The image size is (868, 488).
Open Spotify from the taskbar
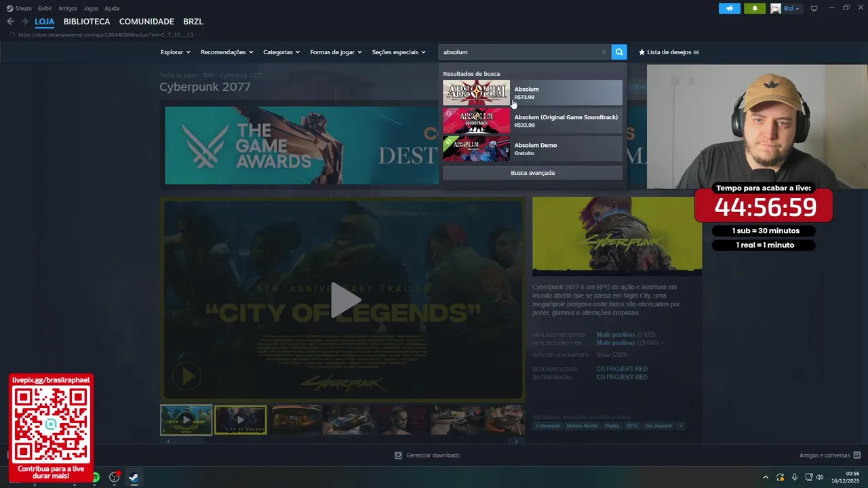click(x=96, y=477)
